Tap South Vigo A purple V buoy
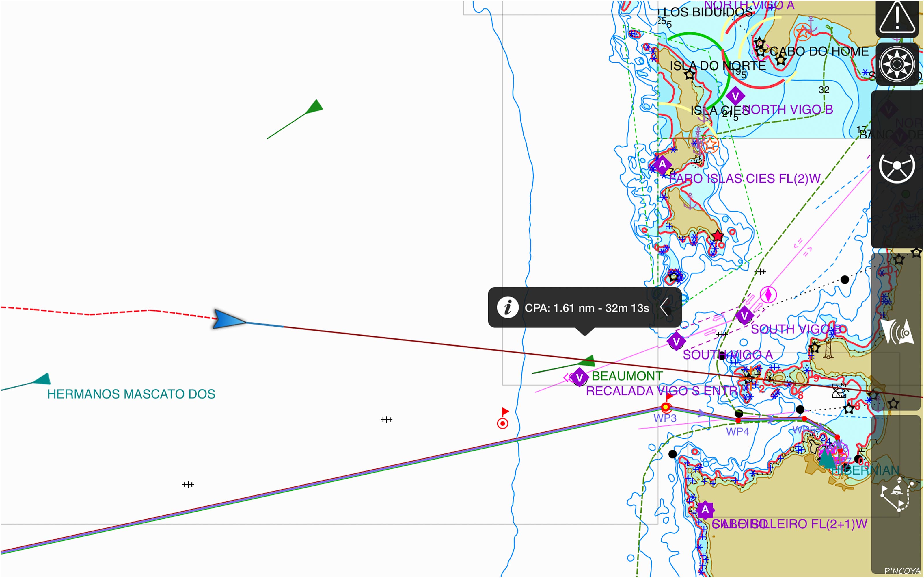This screenshot has height=578, width=924. (x=676, y=341)
